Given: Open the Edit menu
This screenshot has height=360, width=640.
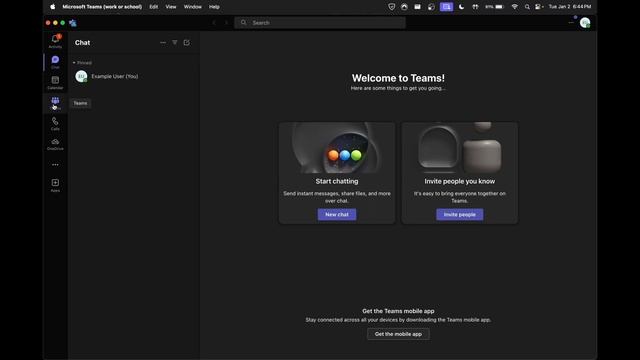Looking at the screenshot, I should [153, 7].
